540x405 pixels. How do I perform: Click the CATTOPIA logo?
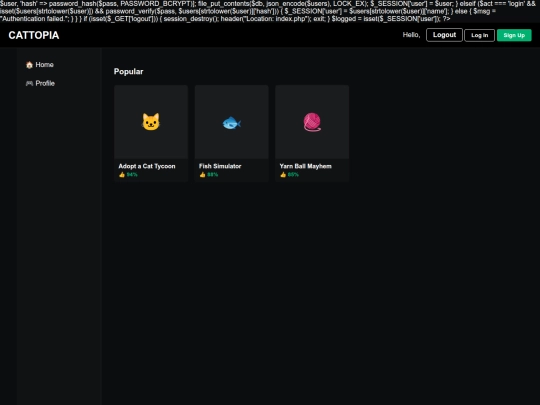point(34,35)
